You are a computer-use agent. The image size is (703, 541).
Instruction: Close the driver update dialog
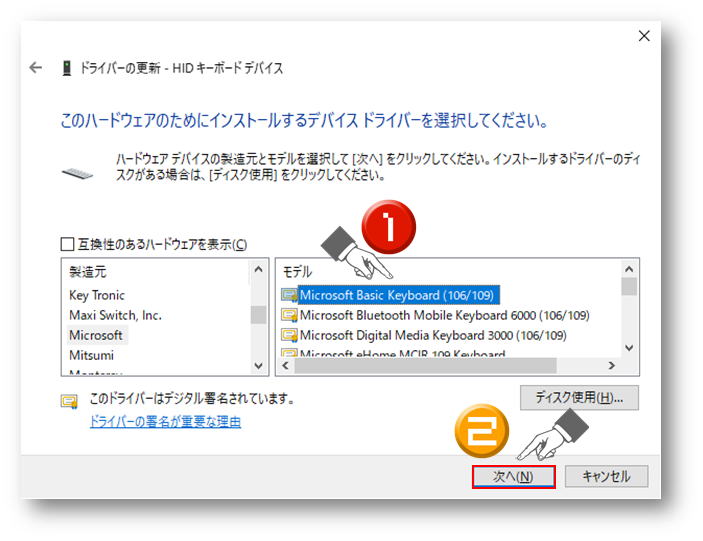click(x=644, y=36)
